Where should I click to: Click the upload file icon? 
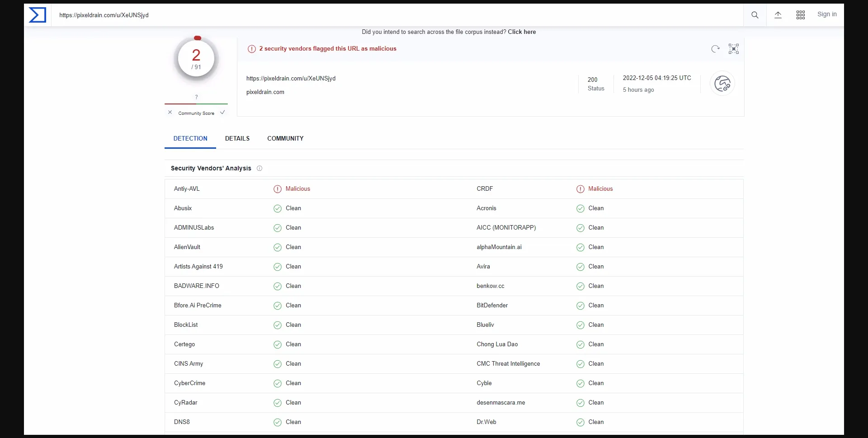pyautogui.click(x=778, y=15)
